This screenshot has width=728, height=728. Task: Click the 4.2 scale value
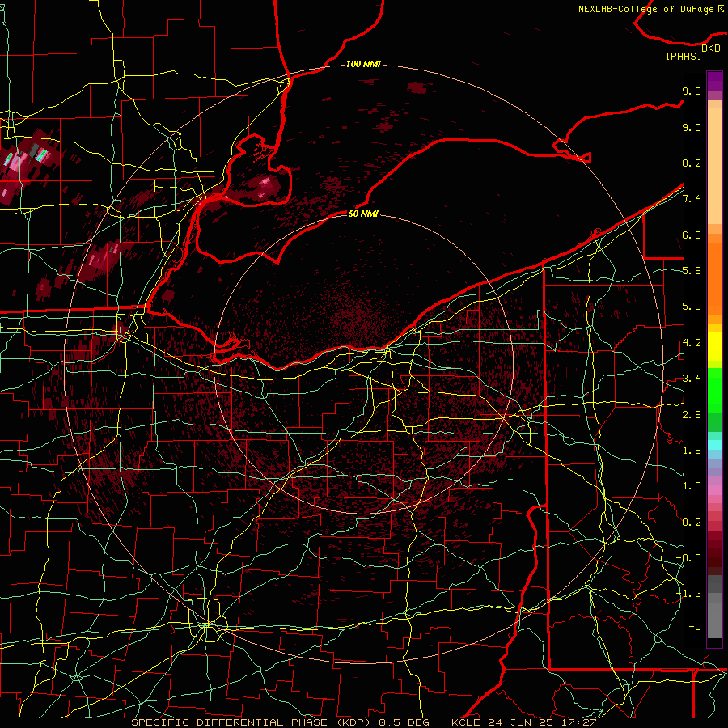tap(692, 343)
